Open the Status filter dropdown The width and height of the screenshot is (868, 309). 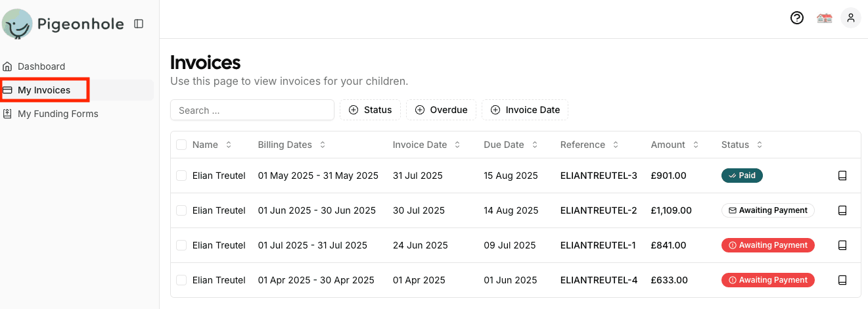370,110
